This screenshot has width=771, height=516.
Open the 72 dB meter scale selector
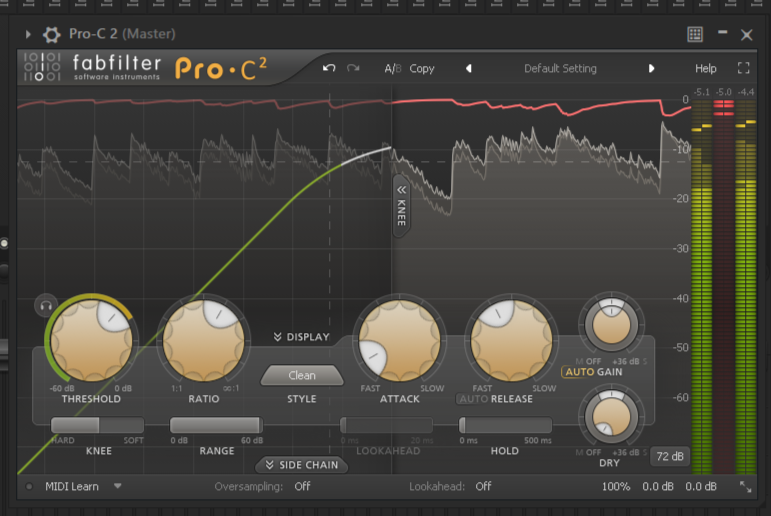(x=670, y=456)
